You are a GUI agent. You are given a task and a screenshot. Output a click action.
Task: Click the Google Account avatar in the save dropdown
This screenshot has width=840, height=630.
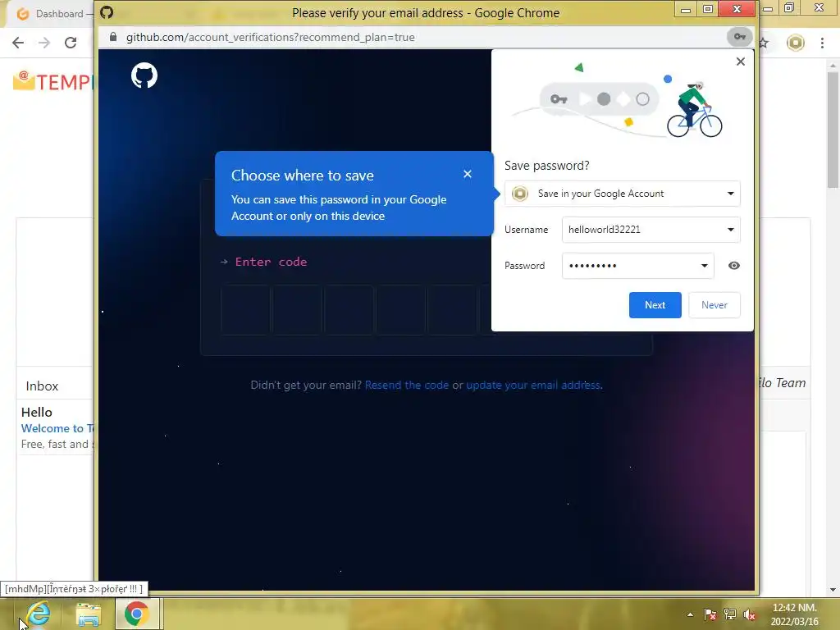point(519,194)
